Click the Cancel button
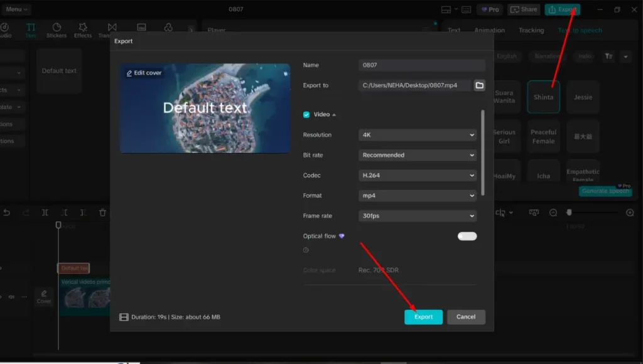This screenshot has height=364, width=643. (x=466, y=317)
